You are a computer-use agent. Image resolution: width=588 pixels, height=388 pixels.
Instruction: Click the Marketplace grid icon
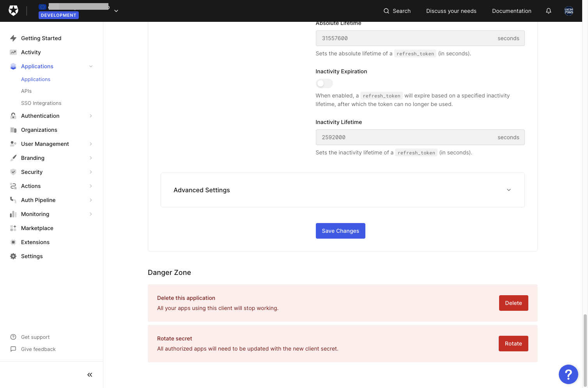tap(13, 228)
